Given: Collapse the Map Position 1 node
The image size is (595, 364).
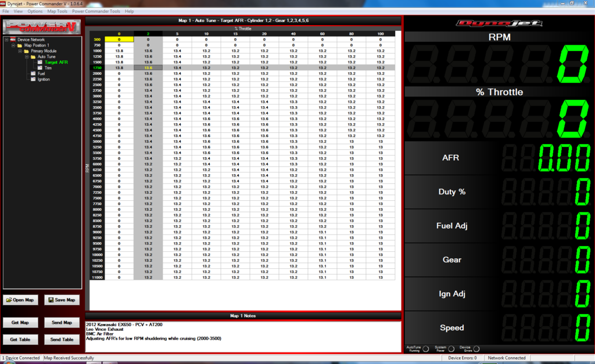Looking at the screenshot, I should [13, 45].
